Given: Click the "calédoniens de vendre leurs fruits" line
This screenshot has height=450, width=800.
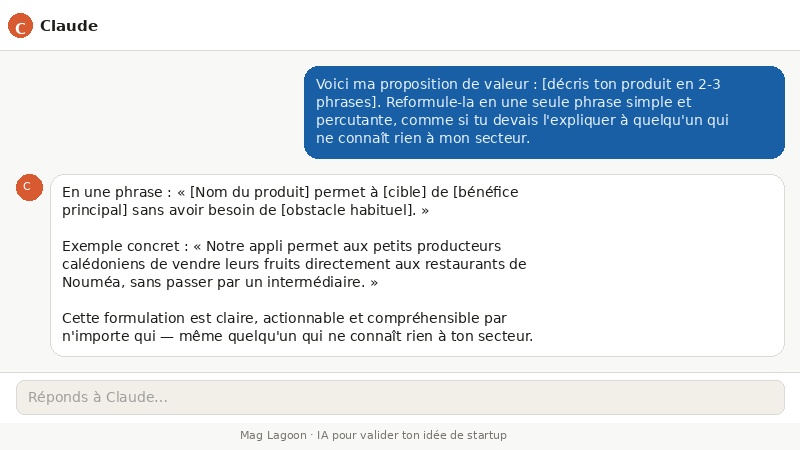Looking at the screenshot, I should click(294, 264).
